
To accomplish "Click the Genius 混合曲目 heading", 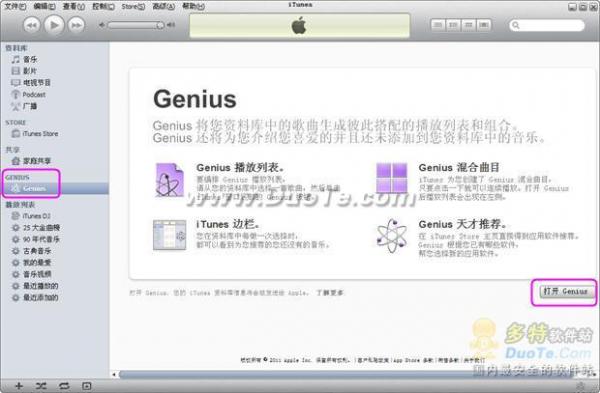I will pyautogui.click(x=459, y=168).
